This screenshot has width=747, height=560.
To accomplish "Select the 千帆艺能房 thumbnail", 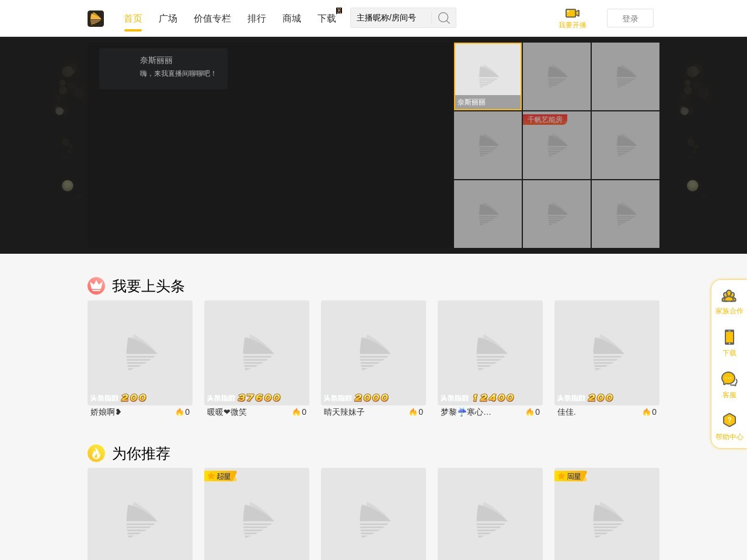I will point(557,145).
